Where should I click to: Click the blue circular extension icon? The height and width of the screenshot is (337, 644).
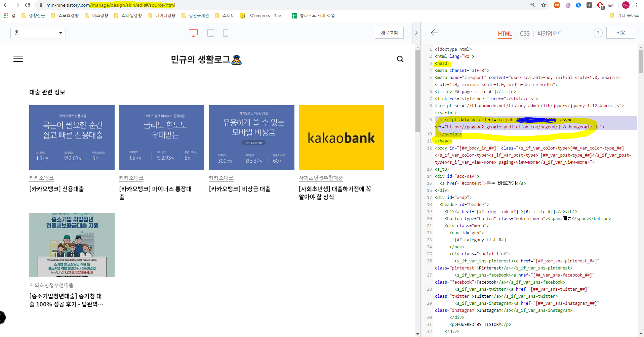578,5
